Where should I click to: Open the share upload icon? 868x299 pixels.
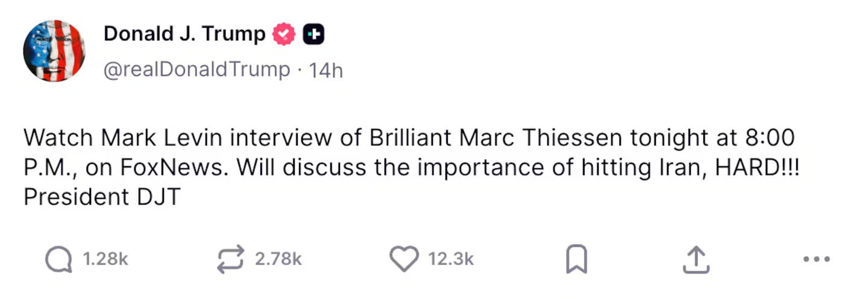[694, 260]
